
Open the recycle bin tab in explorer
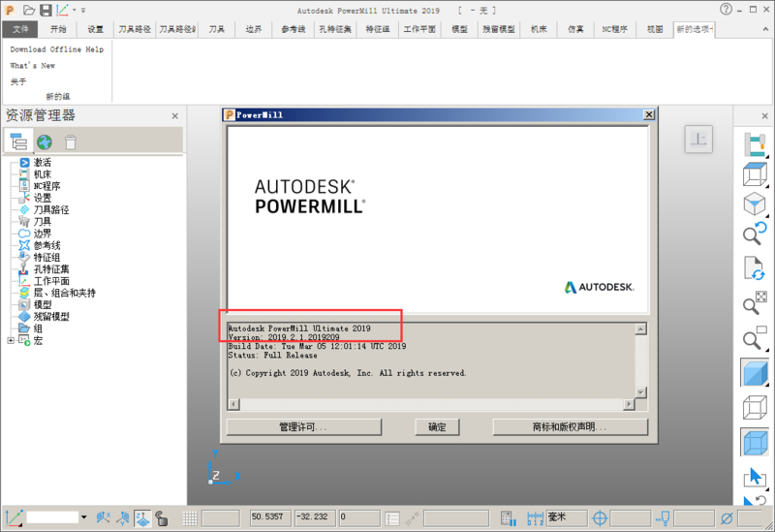[71, 142]
